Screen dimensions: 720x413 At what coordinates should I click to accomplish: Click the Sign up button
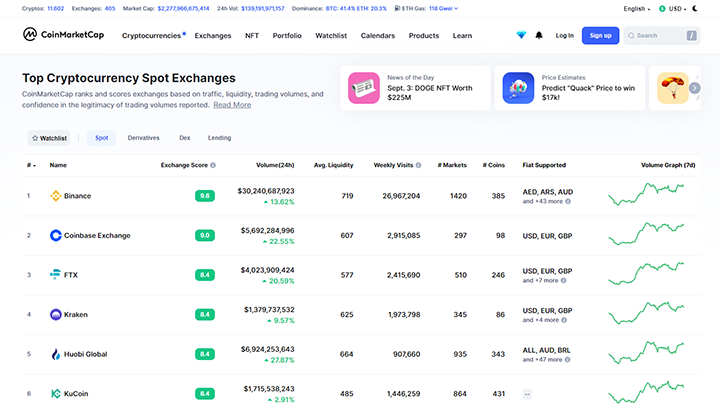click(x=600, y=35)
